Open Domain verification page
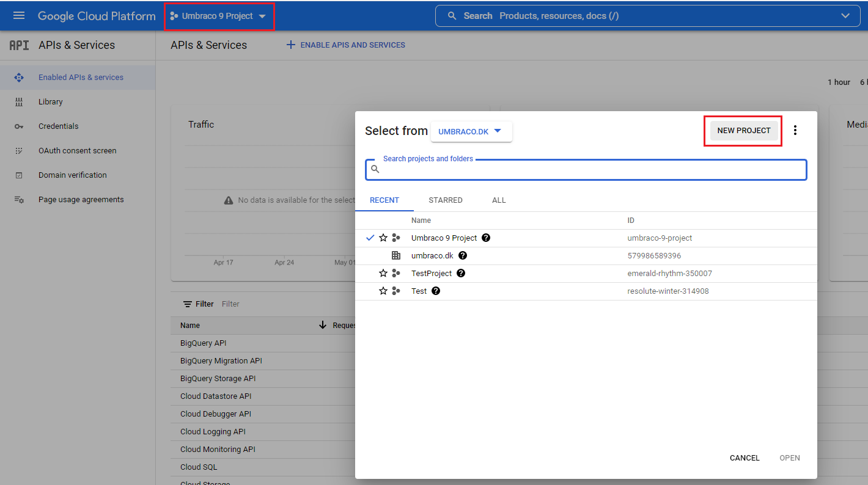Viewport: 868px width, 485px height. click(x=78, y=175)
